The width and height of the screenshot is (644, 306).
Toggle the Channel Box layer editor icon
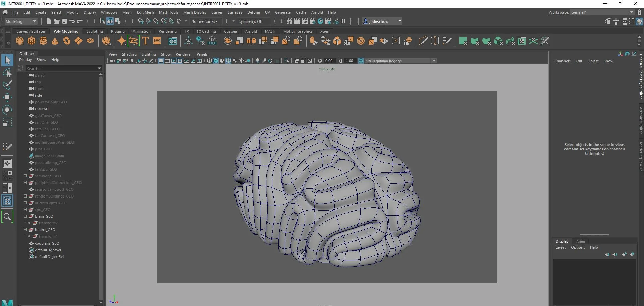click(639, 21)
